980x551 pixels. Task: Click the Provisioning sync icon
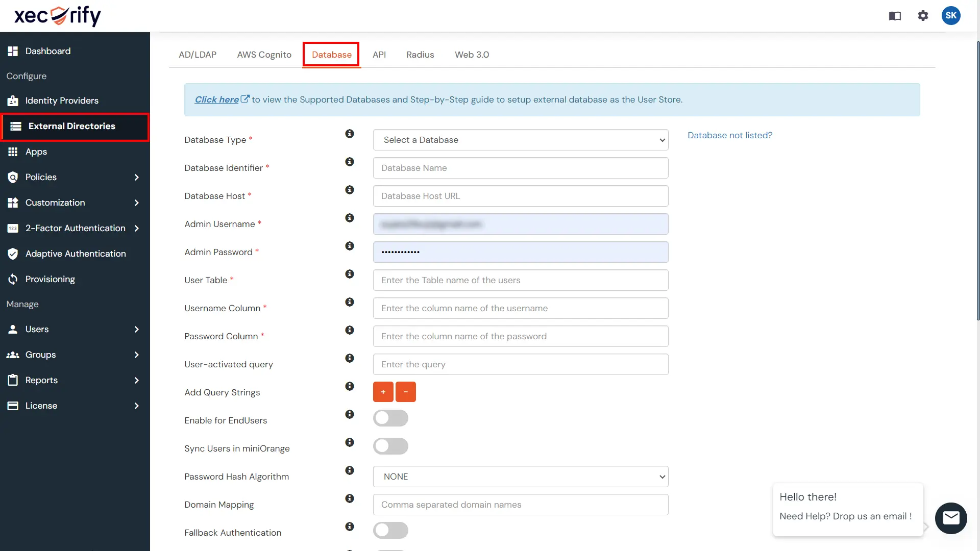click(13, 279)
